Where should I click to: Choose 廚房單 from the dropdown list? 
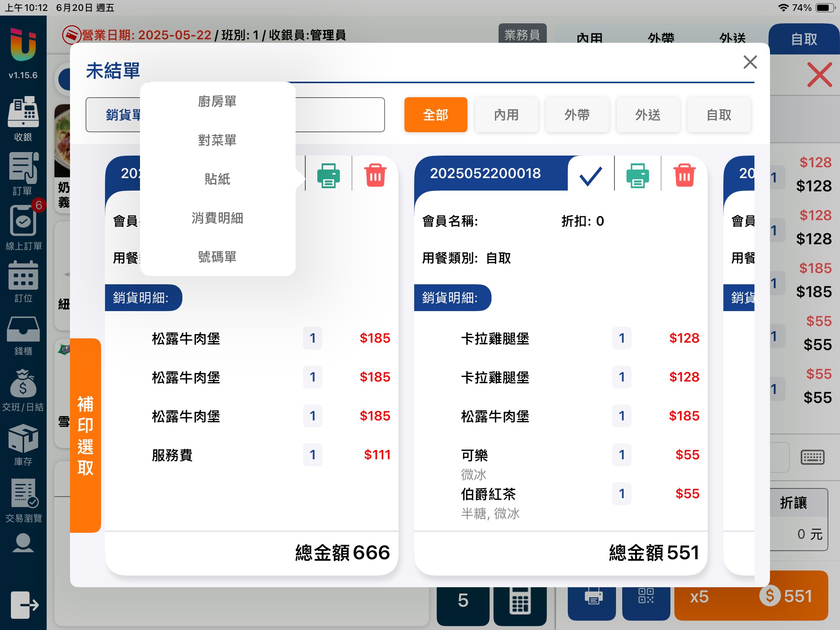tap(217, 101)
